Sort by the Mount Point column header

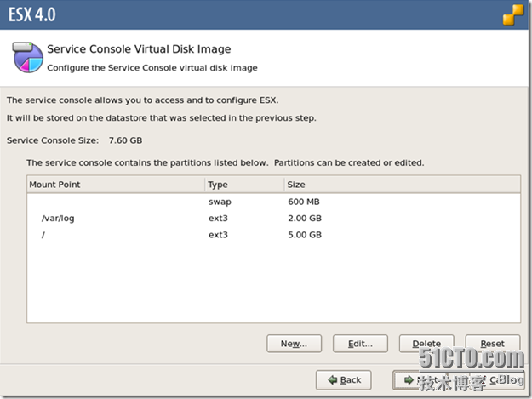pos(116,185)
